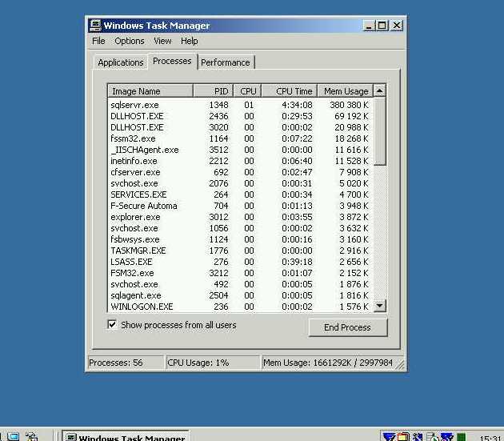This screenshot has height=441, width=504.
Task: Close the Task Manager window
Action: click(x=397, y=26)
